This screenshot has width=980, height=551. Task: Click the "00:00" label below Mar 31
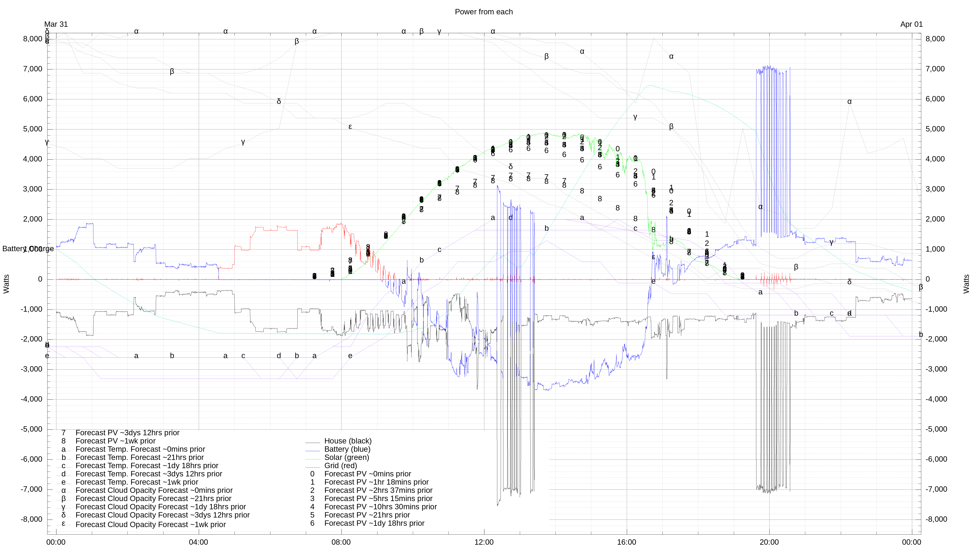click(56, 542)
